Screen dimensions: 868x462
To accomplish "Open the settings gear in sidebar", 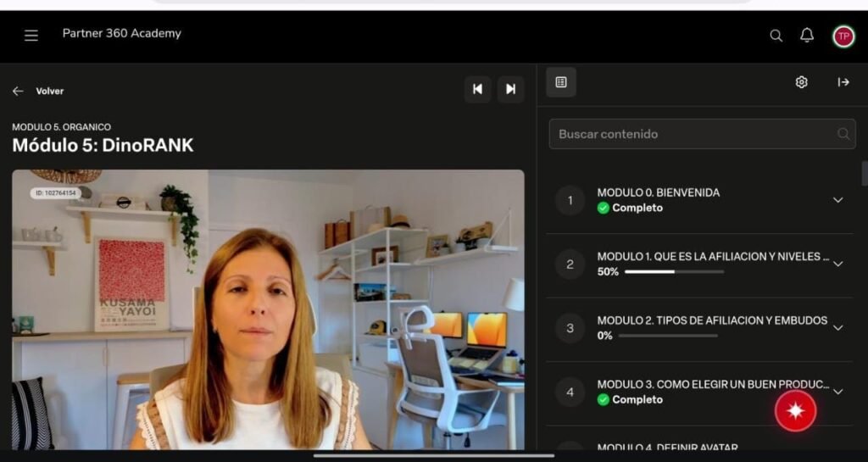I will tap(802, 82).
